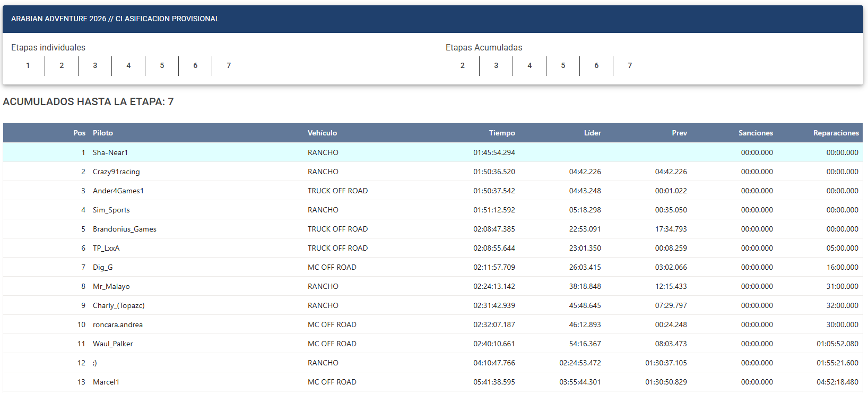The width and height of the screenshot is (868, 393).
Task: Show accumulated results up to stage 7
Action: coord(630,66)
